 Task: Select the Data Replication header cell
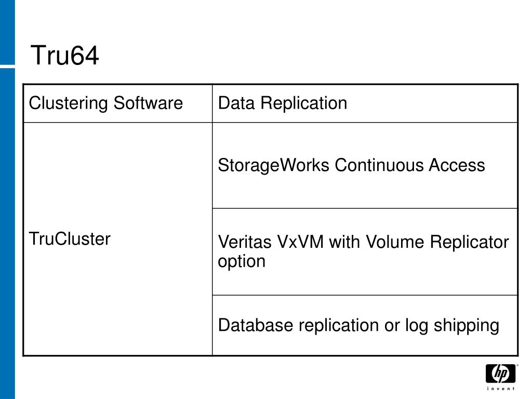pos(365,103)
